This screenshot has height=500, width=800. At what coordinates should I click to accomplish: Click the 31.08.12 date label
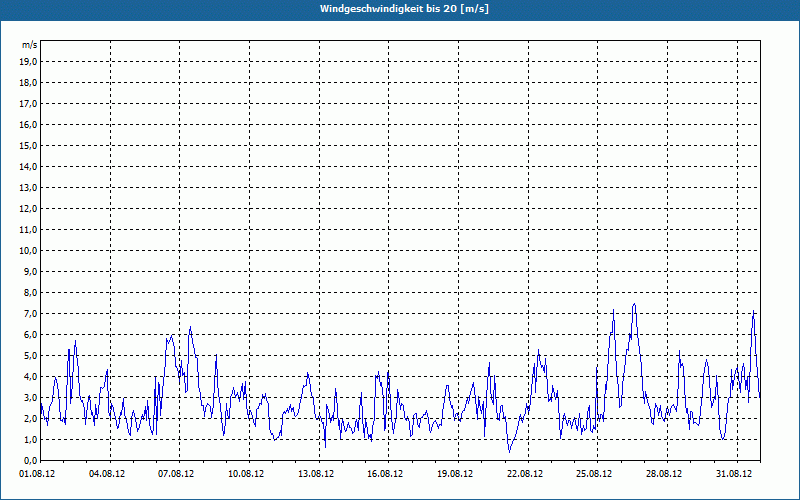[x=734, y=474]
